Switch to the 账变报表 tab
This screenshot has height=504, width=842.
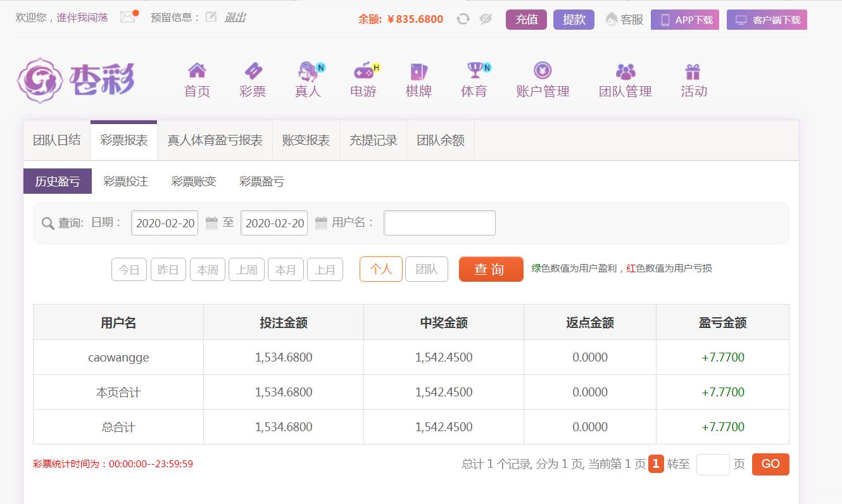[306, 141]
